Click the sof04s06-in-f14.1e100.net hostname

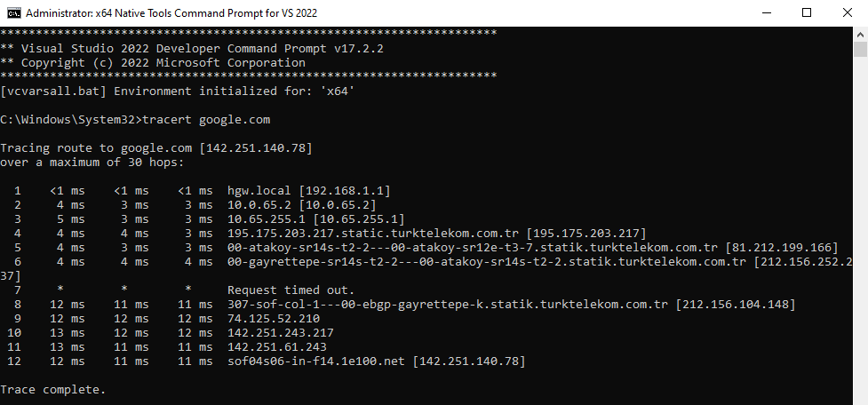tap(316, 361)
